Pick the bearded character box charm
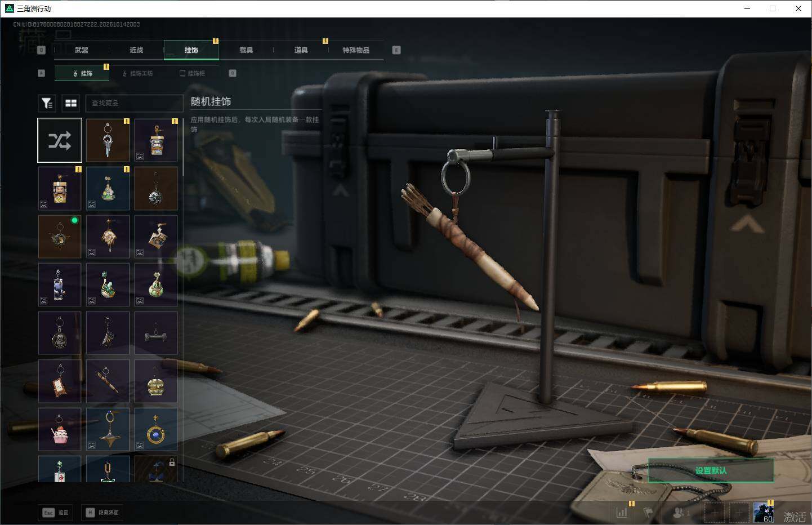Image resolution: width=812 pixels, height=525 pixels. 60,189
